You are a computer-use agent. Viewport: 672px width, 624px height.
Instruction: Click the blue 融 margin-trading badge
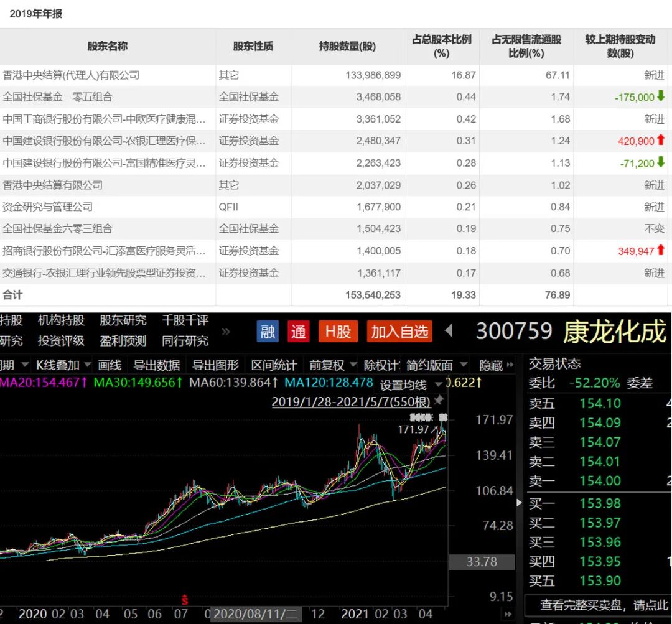268,331
